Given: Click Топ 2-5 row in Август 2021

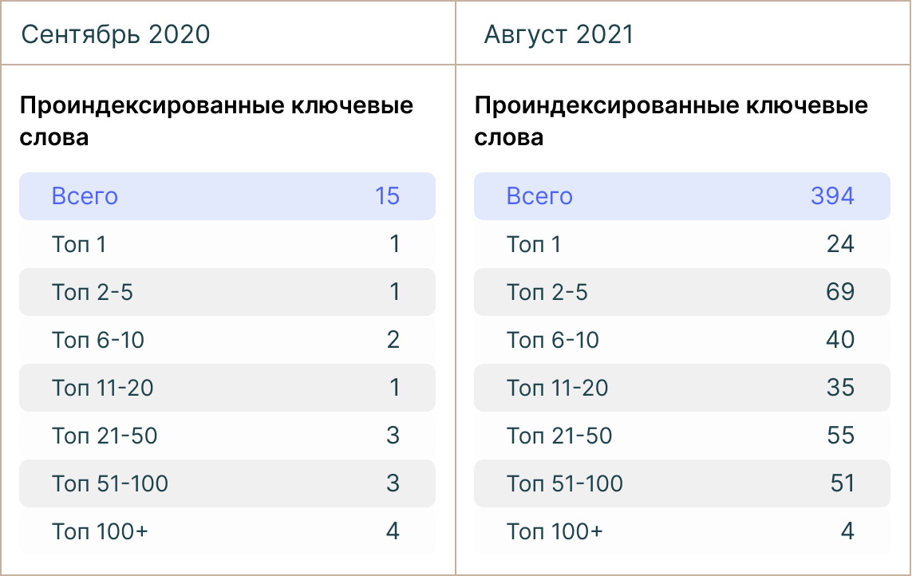Looking at the screenshot, I should (x=681, y=292).
